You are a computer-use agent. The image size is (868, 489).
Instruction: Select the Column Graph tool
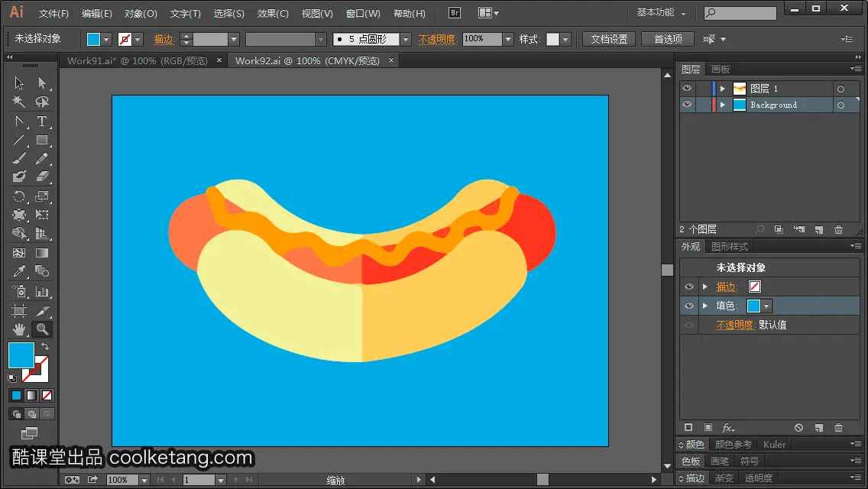tap(42, 291)
